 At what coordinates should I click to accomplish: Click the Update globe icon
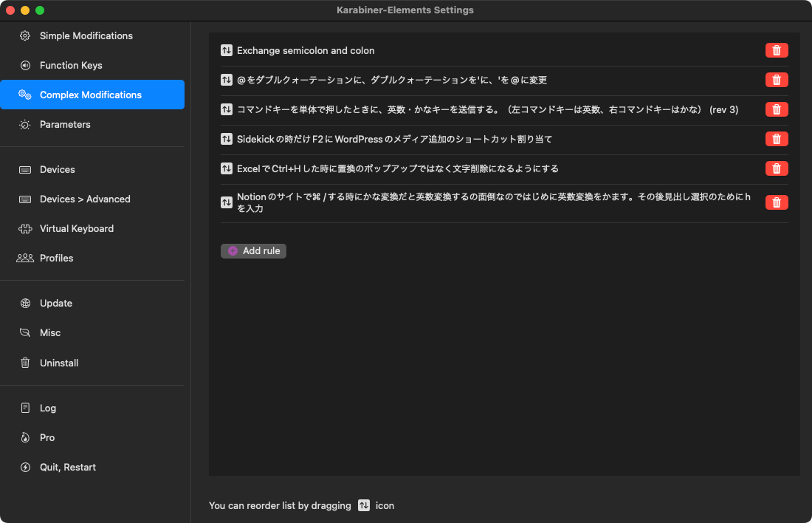(x=25, y=303)
